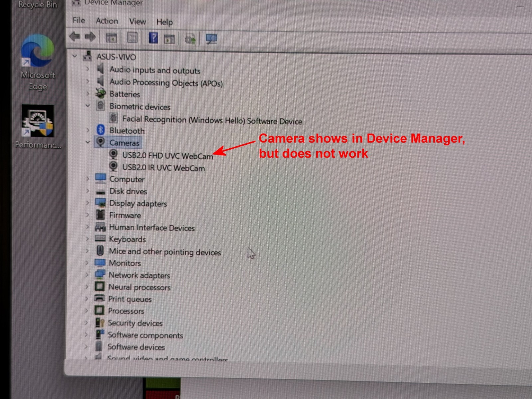Select Facial Recognition (Windows Hello) Software Device
The width and height of the screenshot is (532, 399).
[x=212, y=120]
